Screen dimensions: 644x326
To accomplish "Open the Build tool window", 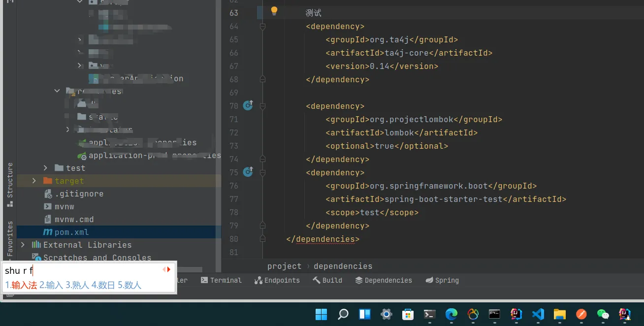I will point(327,280).
